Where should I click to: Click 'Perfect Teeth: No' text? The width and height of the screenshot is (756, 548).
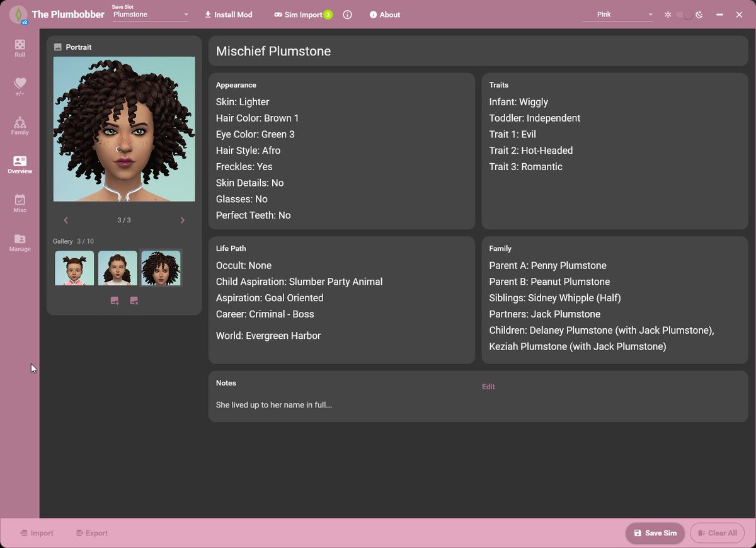253,215
